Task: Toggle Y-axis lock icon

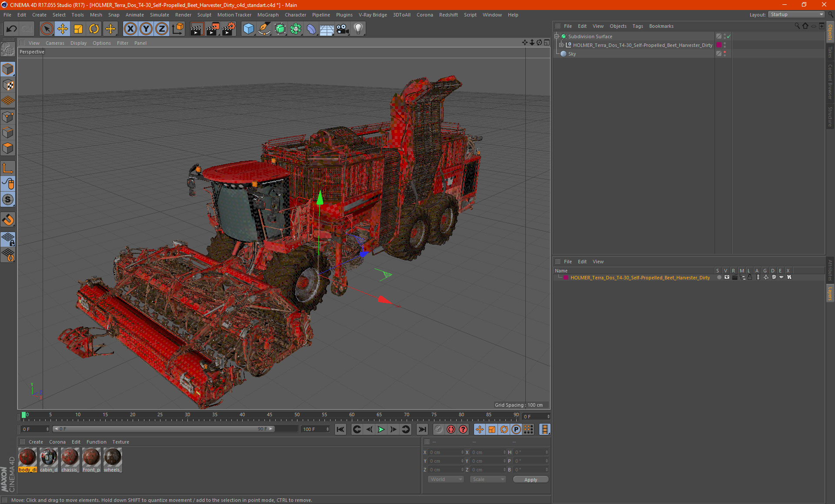Action: [146, 29]
